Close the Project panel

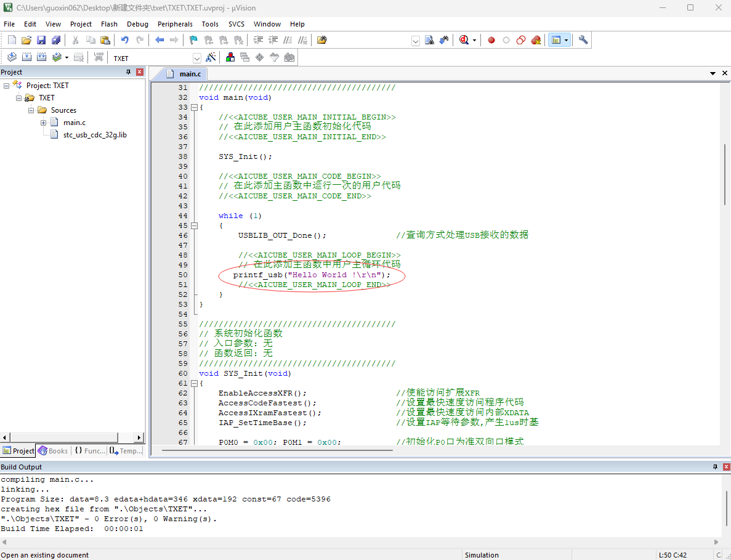tap(139, 72)
